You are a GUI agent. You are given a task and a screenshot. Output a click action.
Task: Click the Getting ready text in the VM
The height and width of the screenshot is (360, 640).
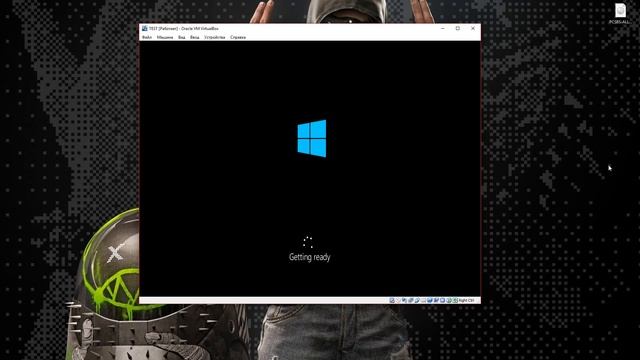309,257
